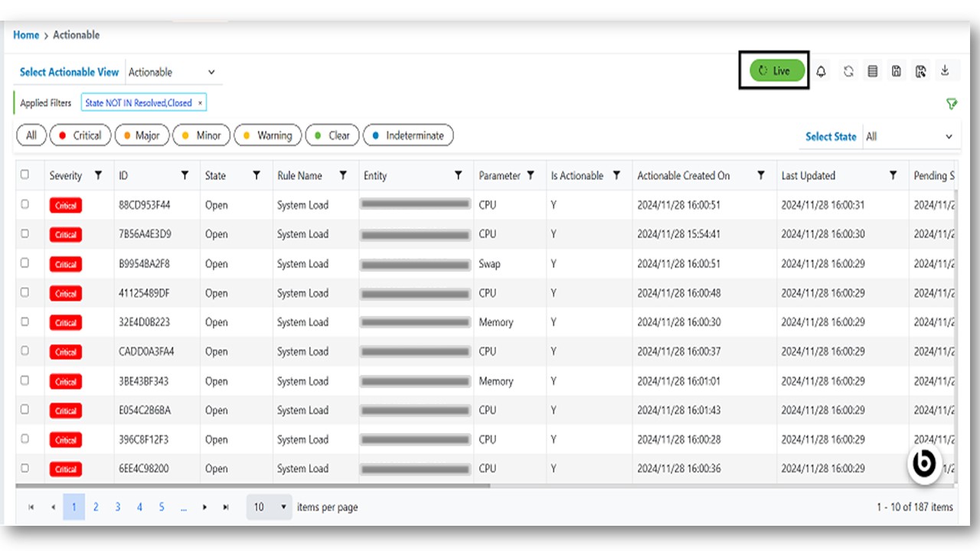Filter by Major severity pill

(142, 135)
